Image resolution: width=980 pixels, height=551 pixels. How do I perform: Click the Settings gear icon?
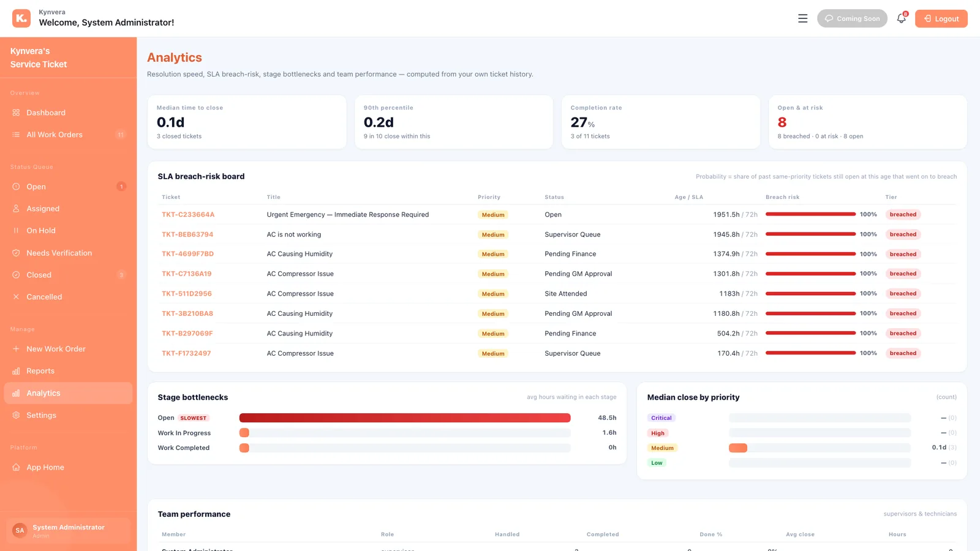coord(16,415)
